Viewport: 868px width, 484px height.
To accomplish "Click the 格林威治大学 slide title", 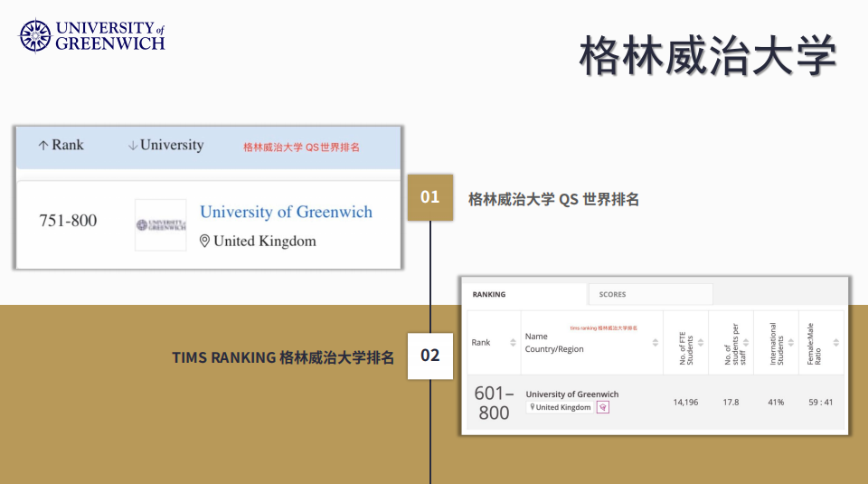I will click(x=707, y=55).
